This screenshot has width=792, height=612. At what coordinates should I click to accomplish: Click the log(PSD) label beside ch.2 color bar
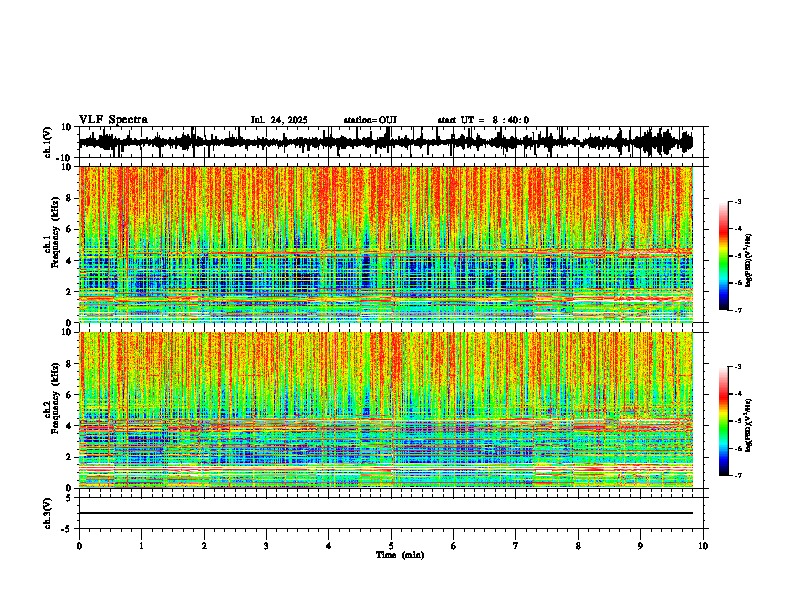point(749,425)
